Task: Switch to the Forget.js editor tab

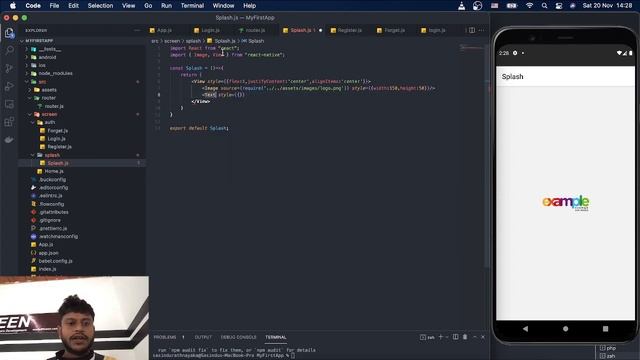Action: [x=394, y=30]
